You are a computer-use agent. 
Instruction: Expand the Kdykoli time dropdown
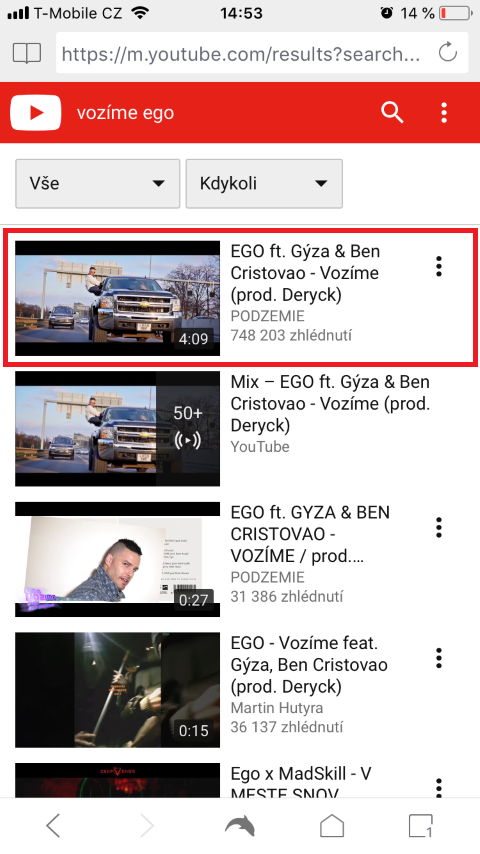pos(264,184)
